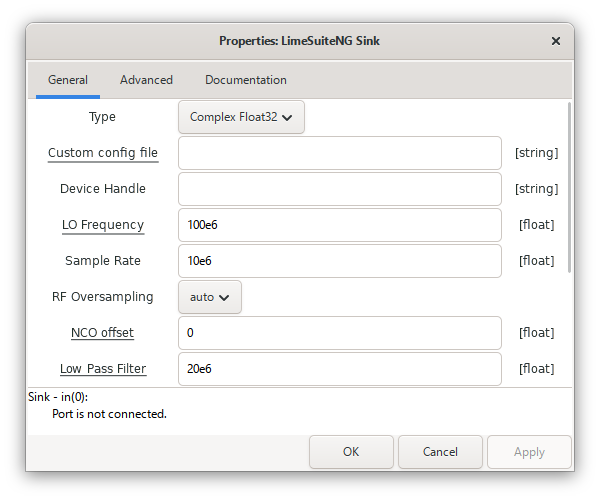Click the LO Frequency underlined label
This screenshot has width=600, height=500.
click(103, 225)
